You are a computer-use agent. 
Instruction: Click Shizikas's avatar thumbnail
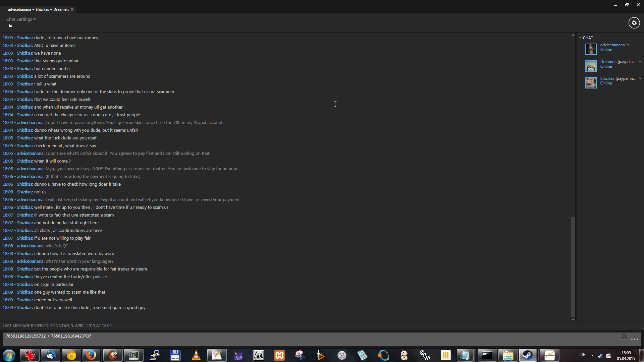click(x=591, y=82)
